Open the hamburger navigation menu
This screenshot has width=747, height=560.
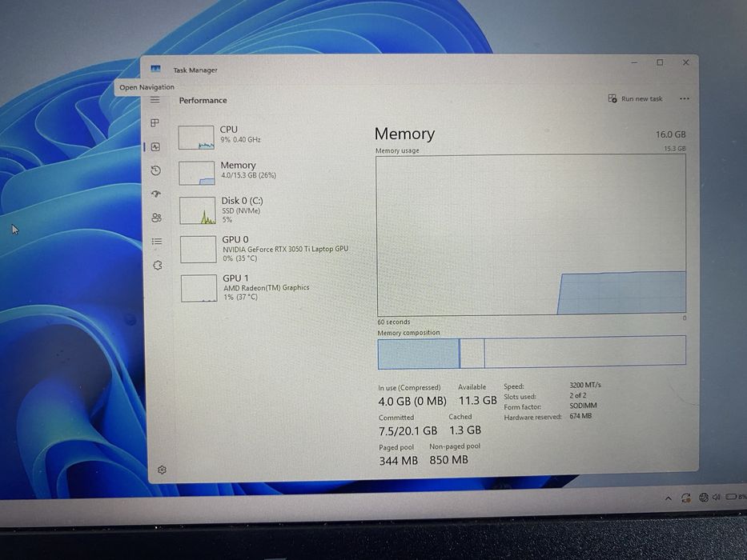pyautogui.click(x=155, y=99)
